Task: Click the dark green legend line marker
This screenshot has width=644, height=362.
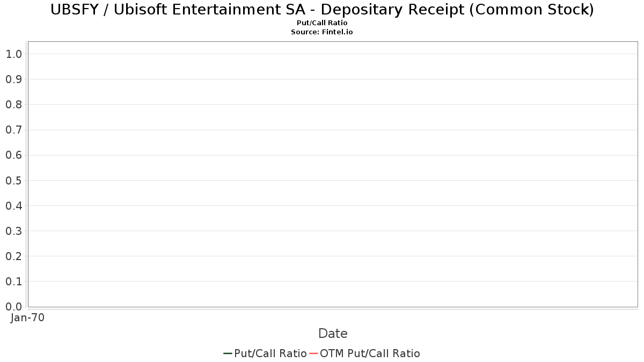Action: point(228,353)
